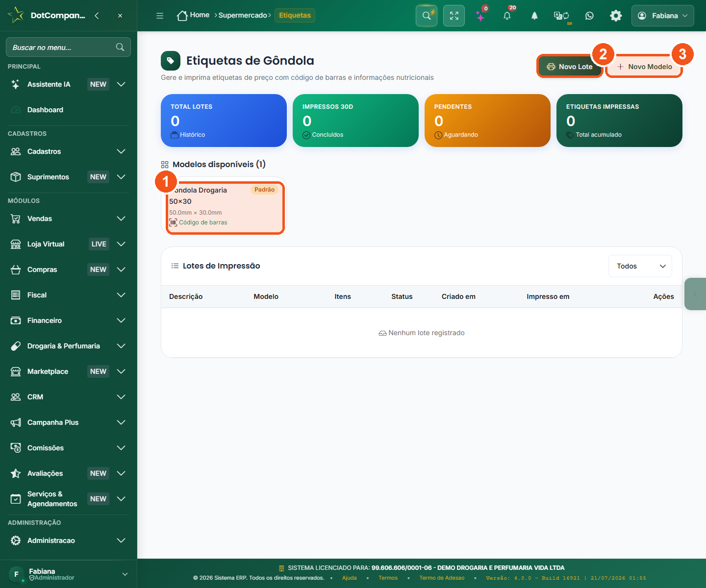Viewport: 706px width, 588px height.
Task: Click the hamburger menu icon
Action: click(x=160, y=16)
